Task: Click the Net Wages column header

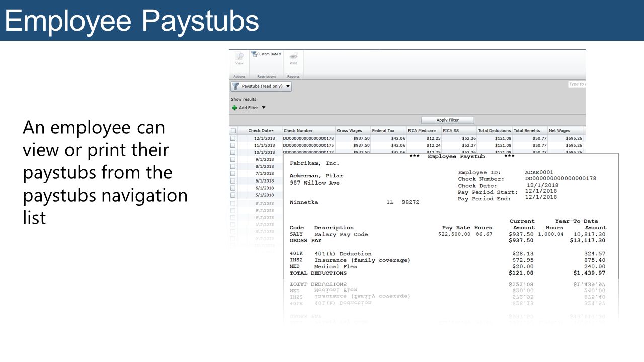Action: click(565, 131)
